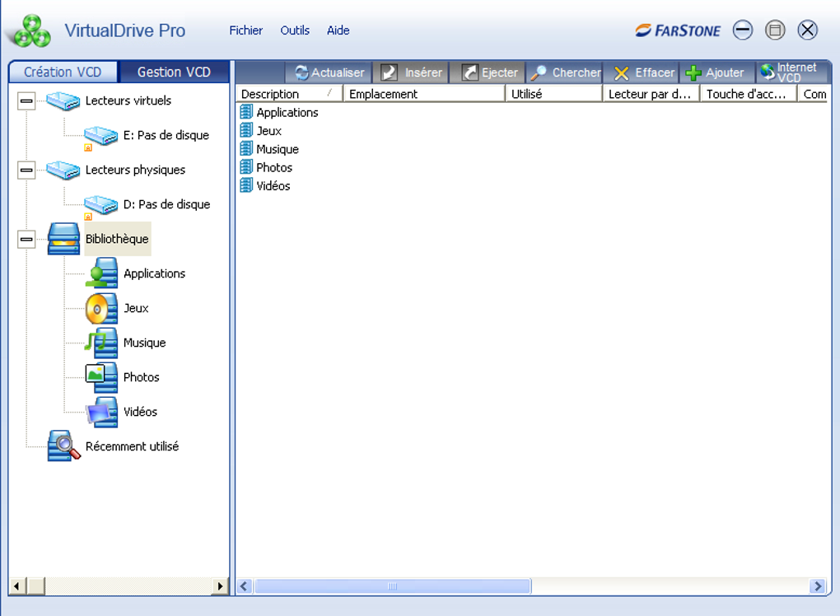
Task: Click the Vidéos screen icon in tree
Action: pyautogui.click(x=102, y=412)
